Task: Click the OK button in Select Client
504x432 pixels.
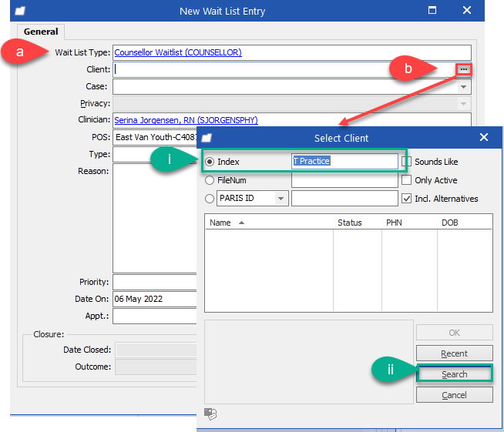Action: (x=454, y=333)
